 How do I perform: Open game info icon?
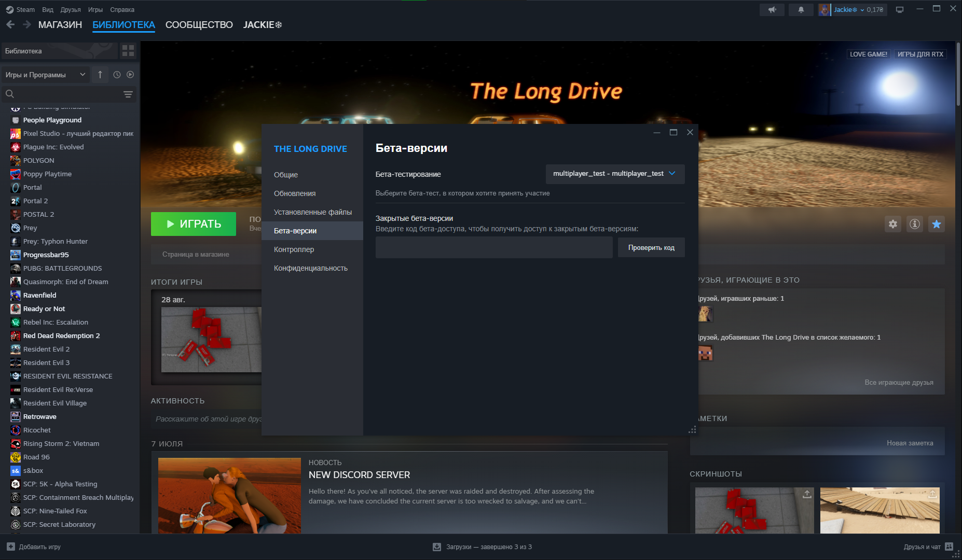click(915, 224)
